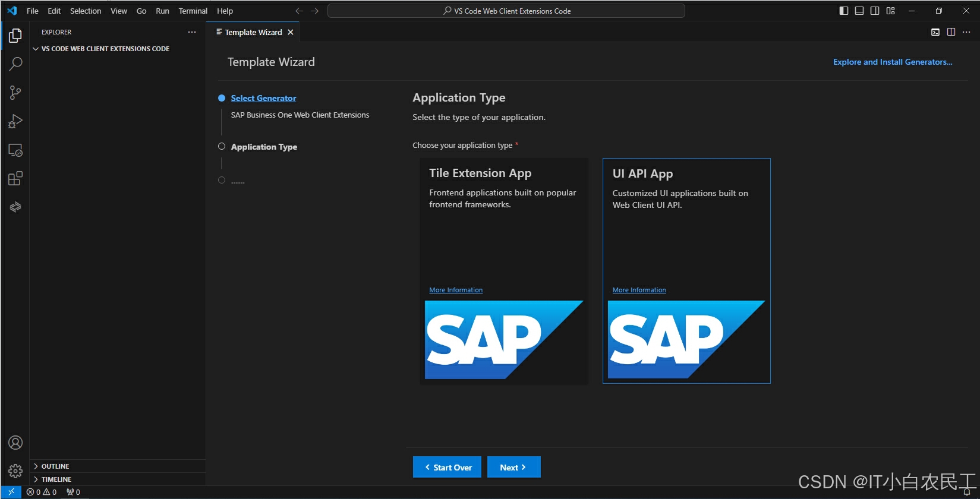Open the Go menu
980x499 pixels.
coord(141,11)
